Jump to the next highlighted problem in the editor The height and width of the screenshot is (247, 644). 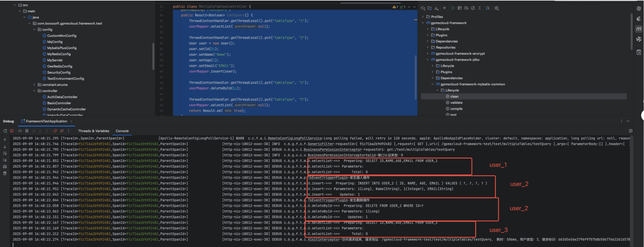tap(414, 7)
